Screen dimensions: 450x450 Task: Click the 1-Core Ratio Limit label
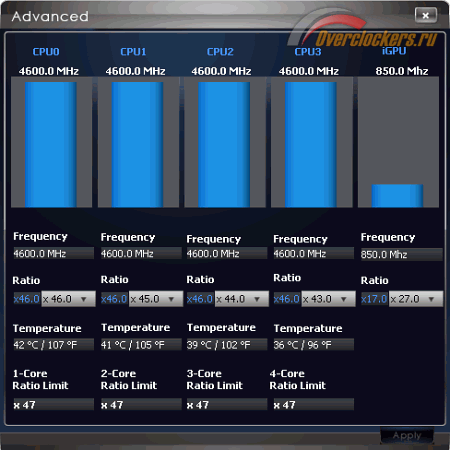(x=40, y=379)
